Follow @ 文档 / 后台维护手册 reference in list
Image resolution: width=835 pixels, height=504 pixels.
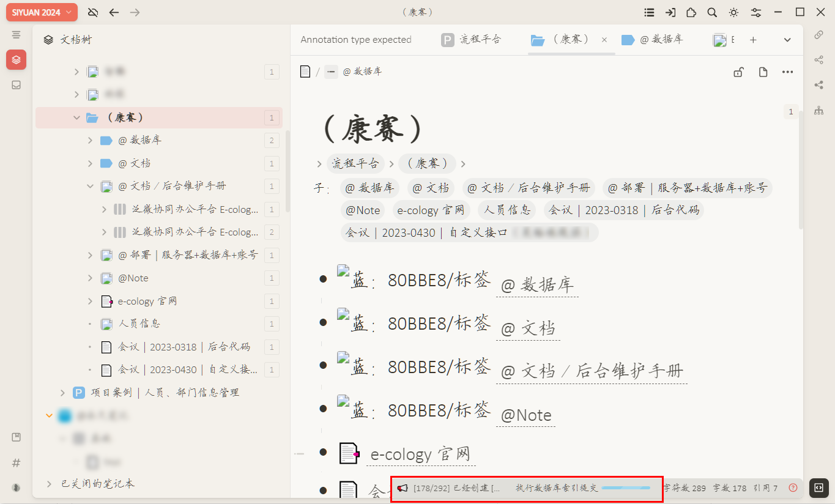592,371
